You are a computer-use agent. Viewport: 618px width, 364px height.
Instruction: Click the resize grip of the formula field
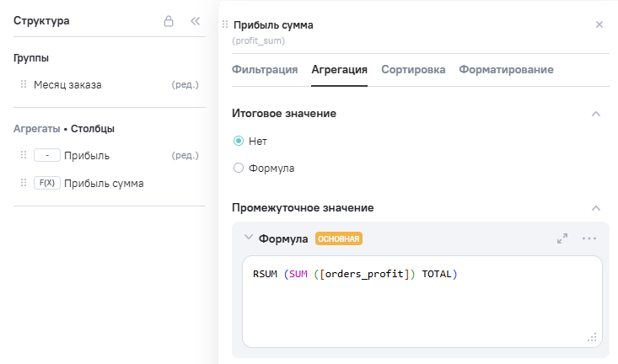point(592,338)
